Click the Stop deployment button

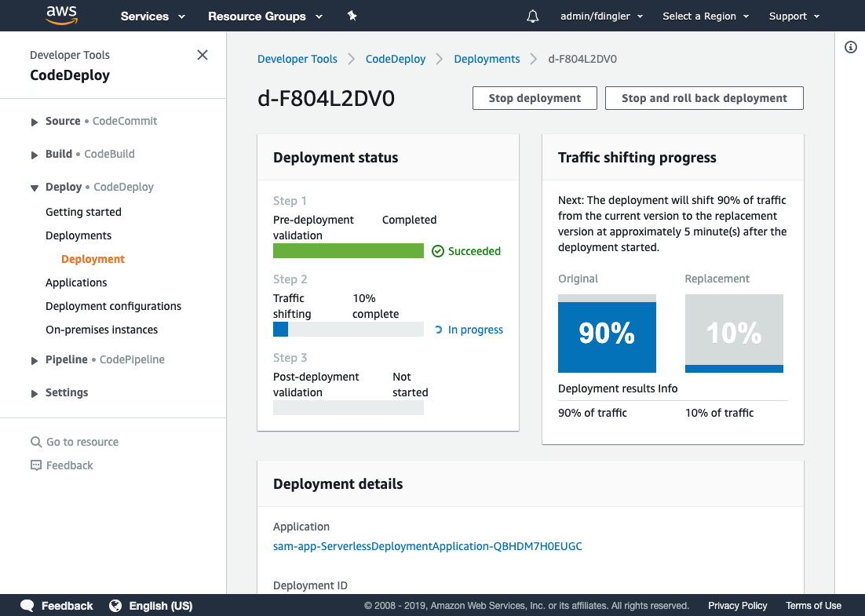[535, 98]
